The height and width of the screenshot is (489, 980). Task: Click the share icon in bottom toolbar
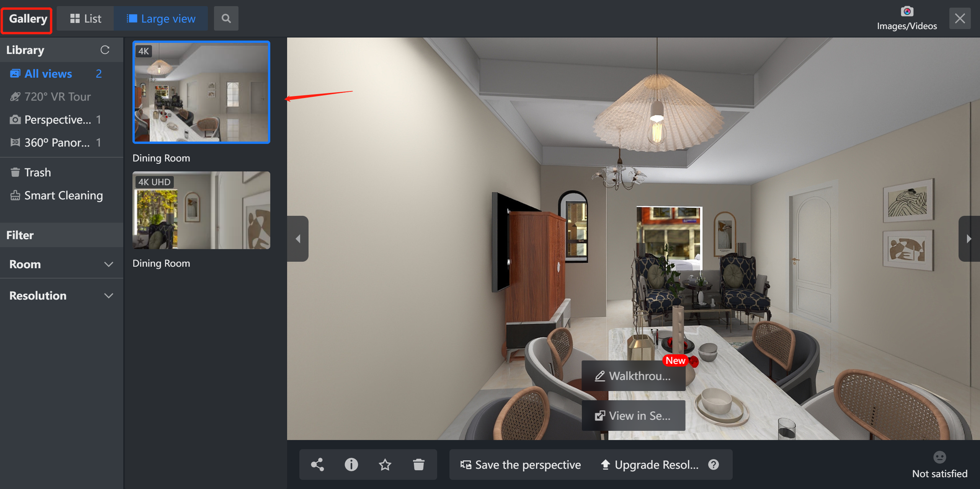[317, 465]
